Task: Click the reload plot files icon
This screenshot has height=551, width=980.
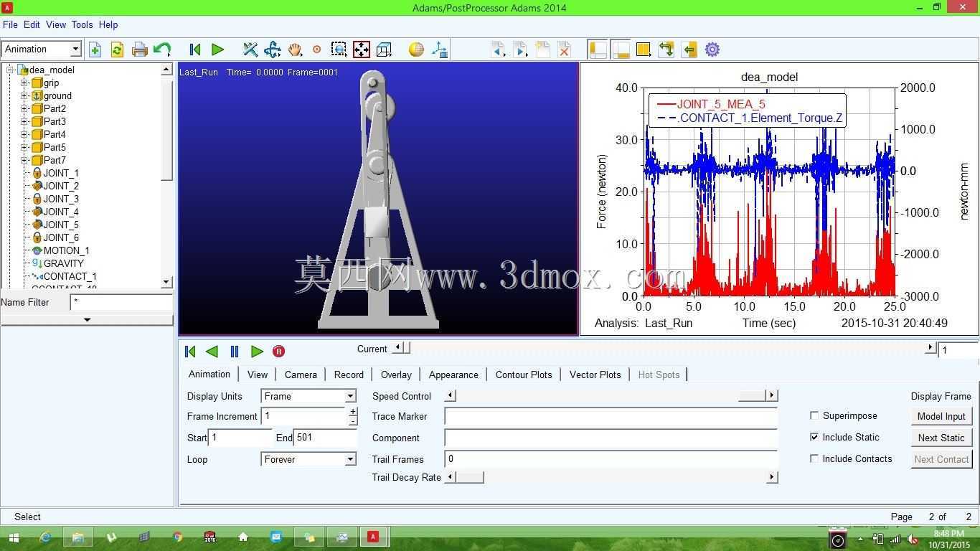Action: (x=117, y=50)
